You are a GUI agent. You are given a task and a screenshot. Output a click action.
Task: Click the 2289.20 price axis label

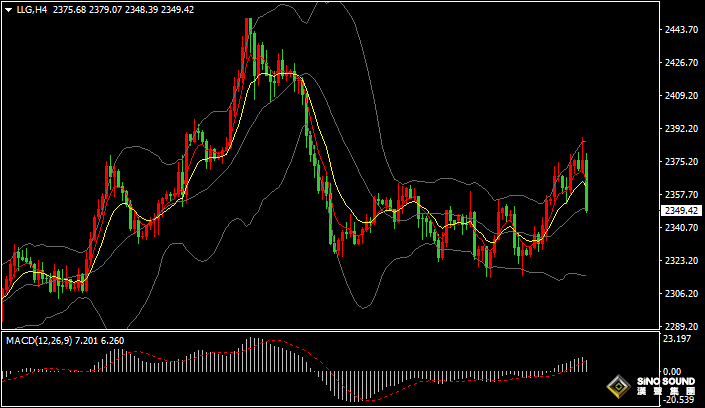[x=681, y=327]
